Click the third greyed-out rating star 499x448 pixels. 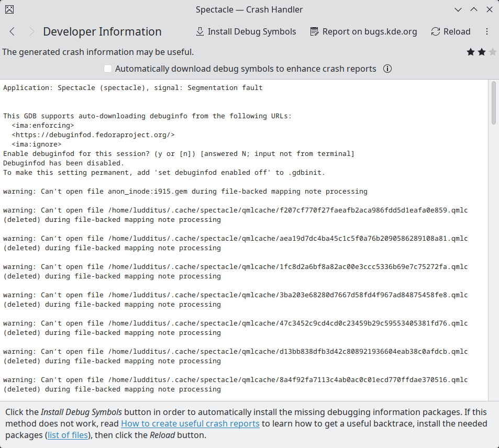[492, 52]
